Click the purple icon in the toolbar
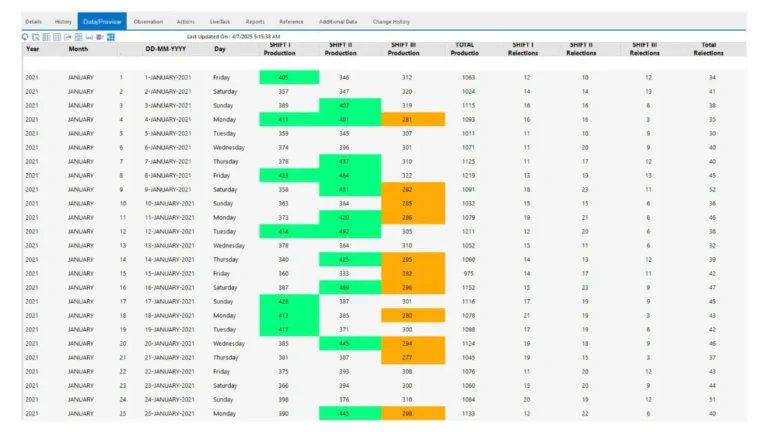 tap(100, 37)
